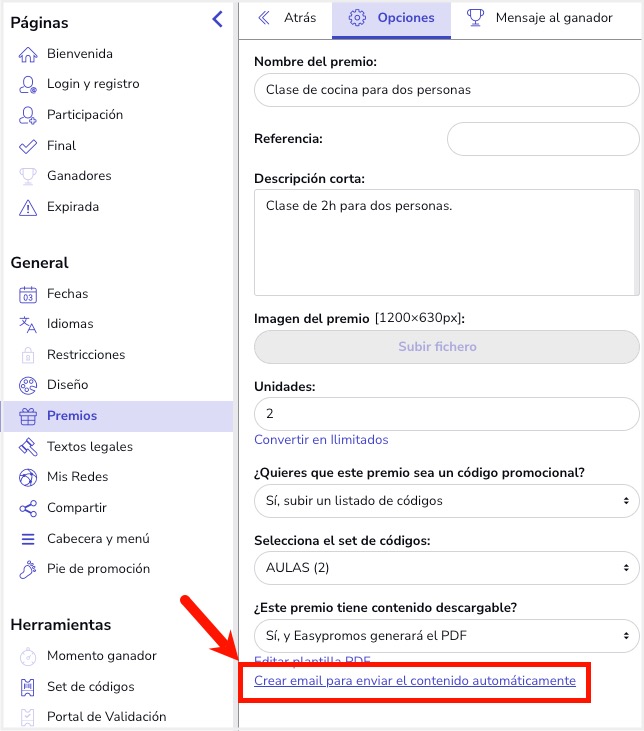Open the downloadable content PDF dropdown
The height and width of the screenshot is (731, 644).
coord(447,636)
